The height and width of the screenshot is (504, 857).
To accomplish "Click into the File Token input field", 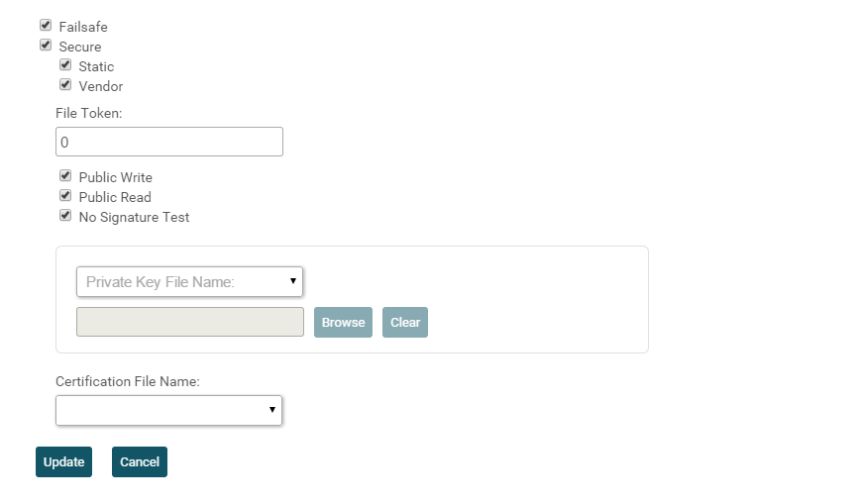I will point(169,142).
